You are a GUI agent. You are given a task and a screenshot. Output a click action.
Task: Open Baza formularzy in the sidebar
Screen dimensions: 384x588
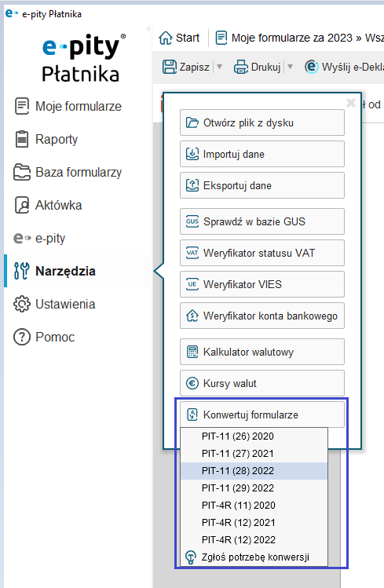(68, 173)
